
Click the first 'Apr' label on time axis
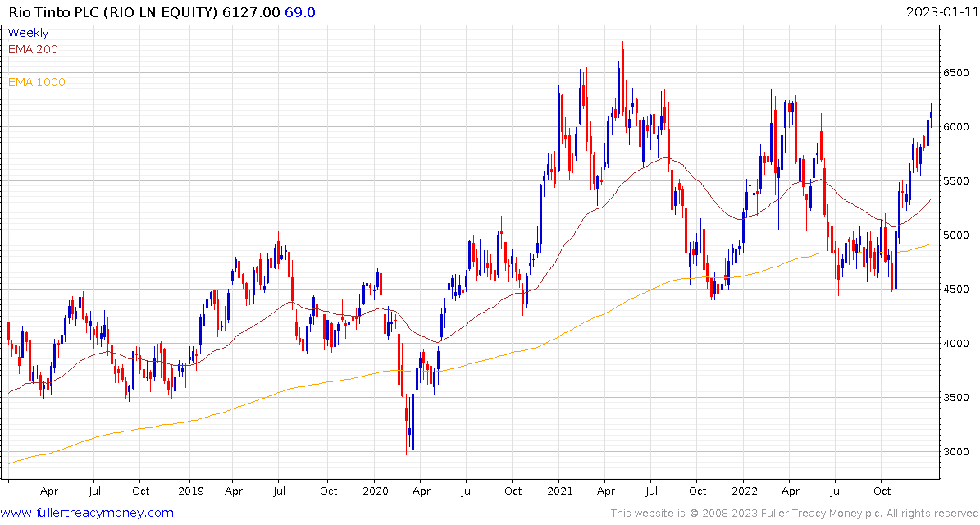(x=48, y=491)
